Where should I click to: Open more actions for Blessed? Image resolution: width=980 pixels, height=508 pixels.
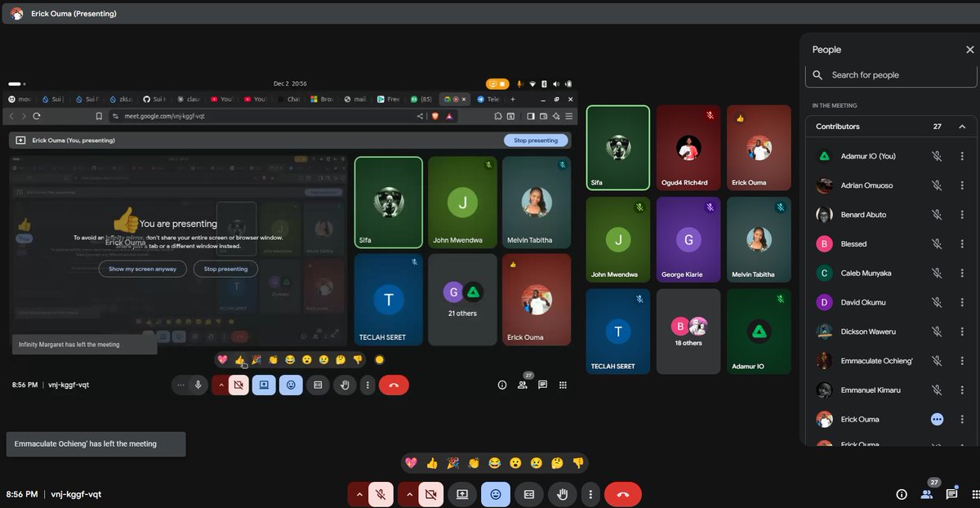click(x=962, y=244)
